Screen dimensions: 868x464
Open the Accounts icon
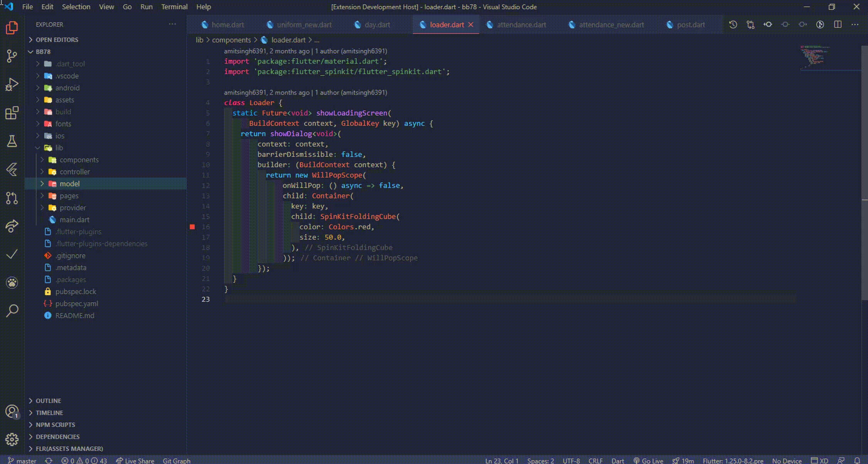click(12, 412)
